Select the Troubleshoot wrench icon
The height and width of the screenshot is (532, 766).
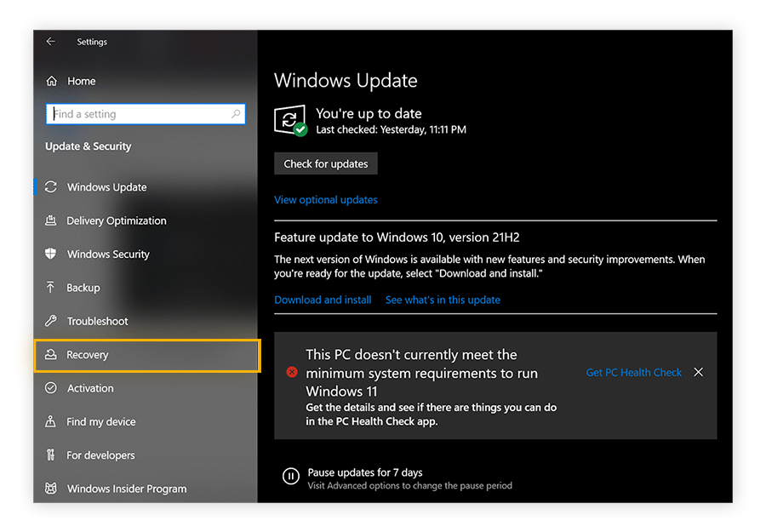[51, 321]
